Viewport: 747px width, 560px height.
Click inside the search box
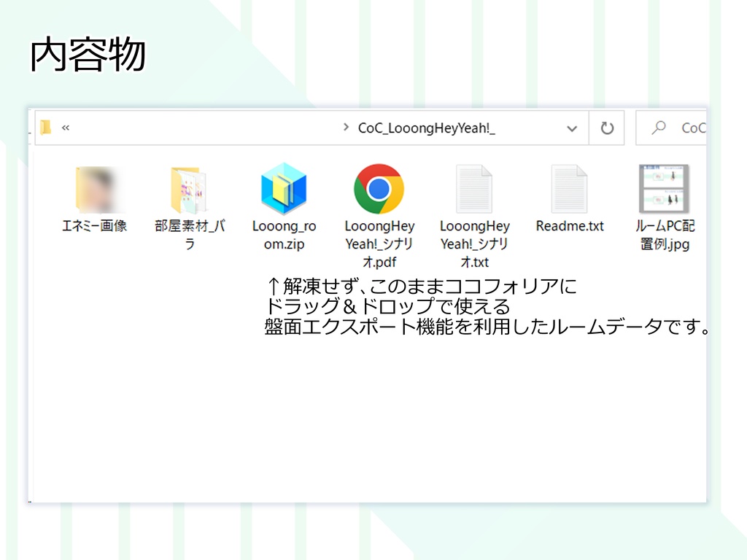[693, 128]
